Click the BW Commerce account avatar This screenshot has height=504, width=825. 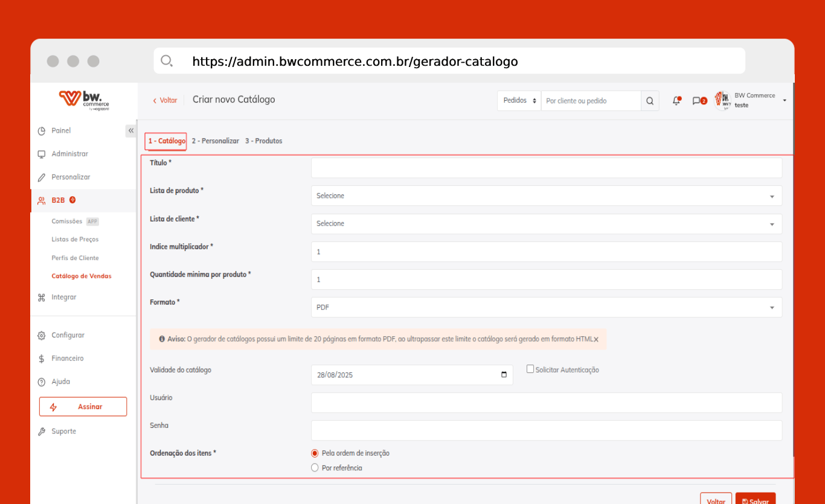(x=722, y=100)
